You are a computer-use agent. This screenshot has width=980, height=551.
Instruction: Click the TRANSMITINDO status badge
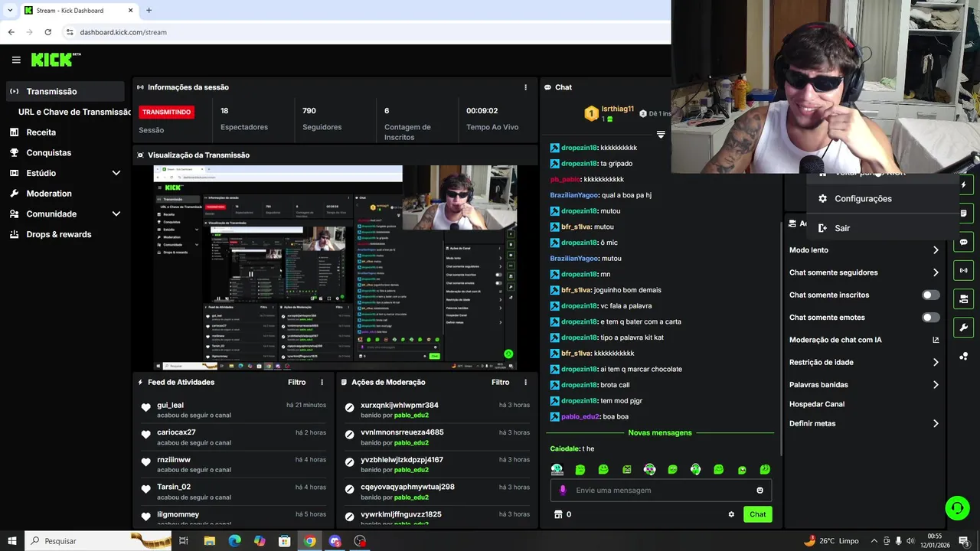166,112
